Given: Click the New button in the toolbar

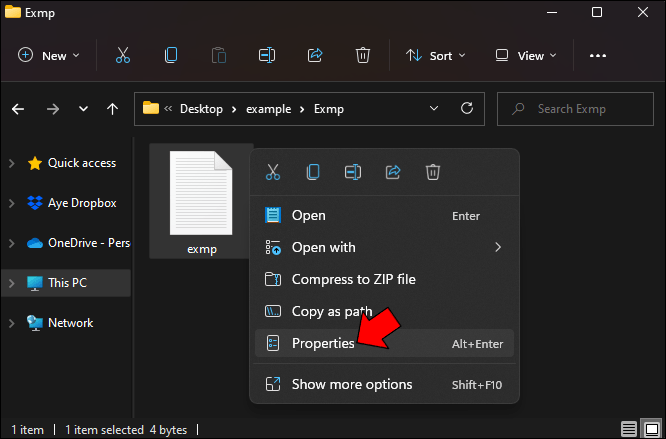Looking at the screenshot, I should (48, 56).
